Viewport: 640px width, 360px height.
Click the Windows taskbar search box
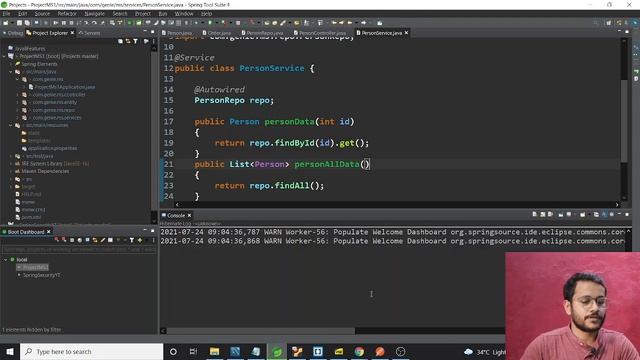pos(91,351)
